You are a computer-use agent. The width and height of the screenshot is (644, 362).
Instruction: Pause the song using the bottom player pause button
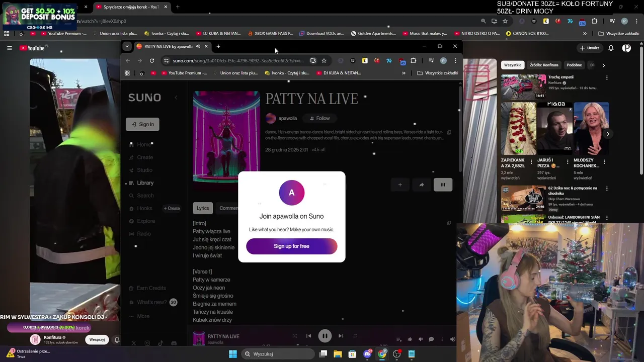[325, 336]
